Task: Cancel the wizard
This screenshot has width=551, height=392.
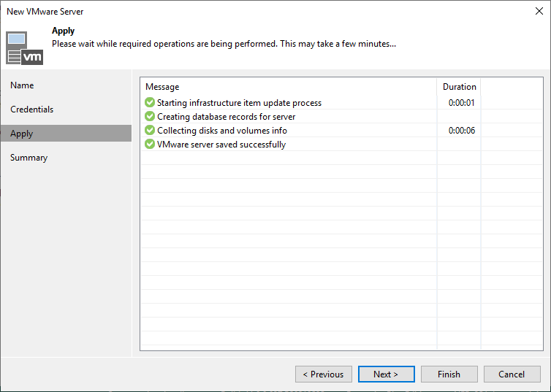Action: pos(512,374)
